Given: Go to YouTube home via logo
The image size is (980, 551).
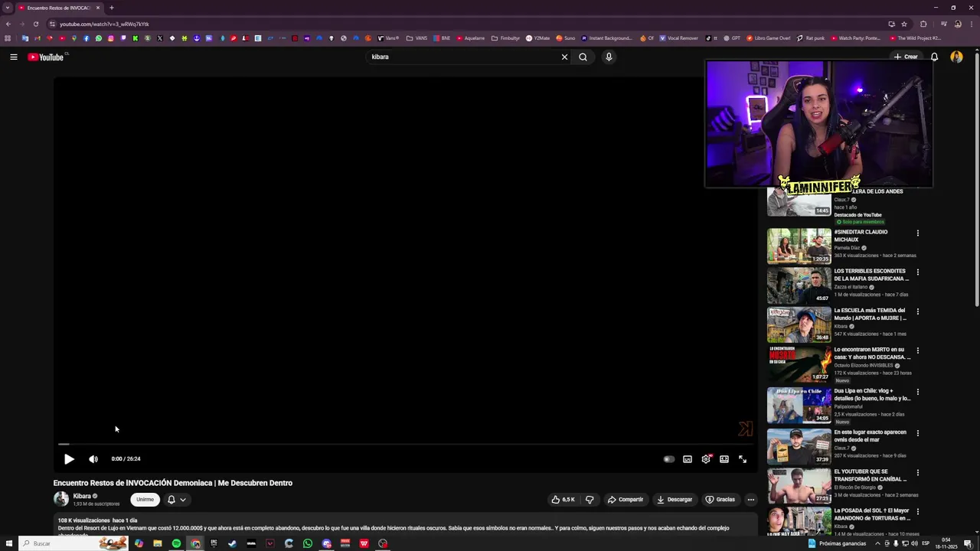Looking at the screenshot, I should [x=46, y=57].
